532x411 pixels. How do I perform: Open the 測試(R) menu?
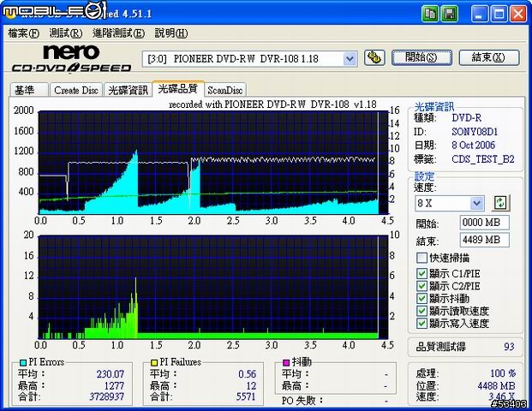pos(66,33)
